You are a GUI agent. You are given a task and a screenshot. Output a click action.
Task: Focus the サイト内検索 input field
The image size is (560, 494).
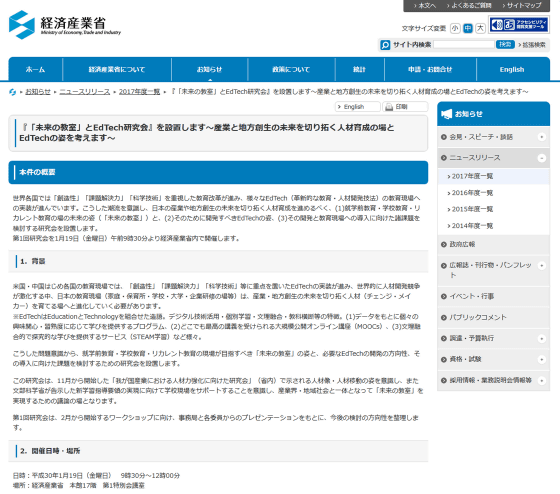click(x=464, y=44)
